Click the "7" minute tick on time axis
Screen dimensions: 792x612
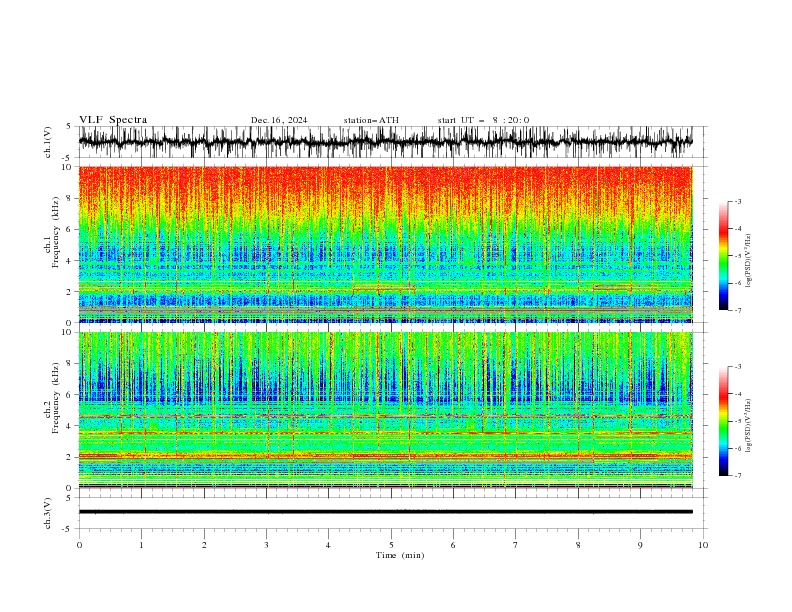pos(516,545)
